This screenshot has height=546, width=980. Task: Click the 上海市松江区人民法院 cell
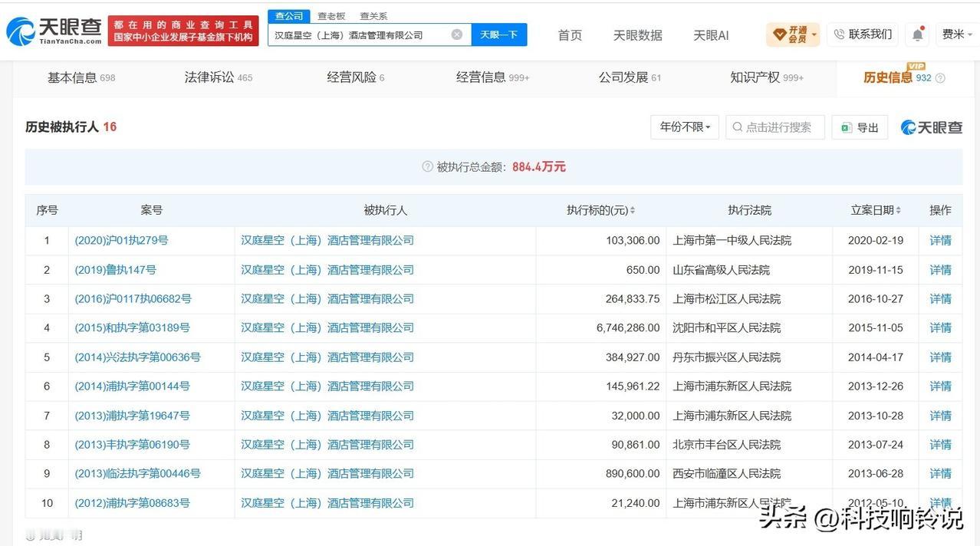pyautogui.click(x=726, y=299)
